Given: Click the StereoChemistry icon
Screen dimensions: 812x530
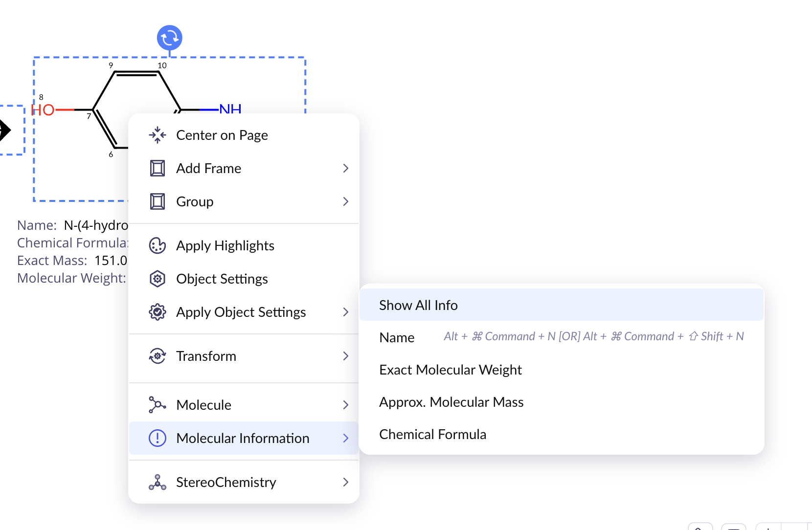Looking at the screenshot, I should (157, 482).
